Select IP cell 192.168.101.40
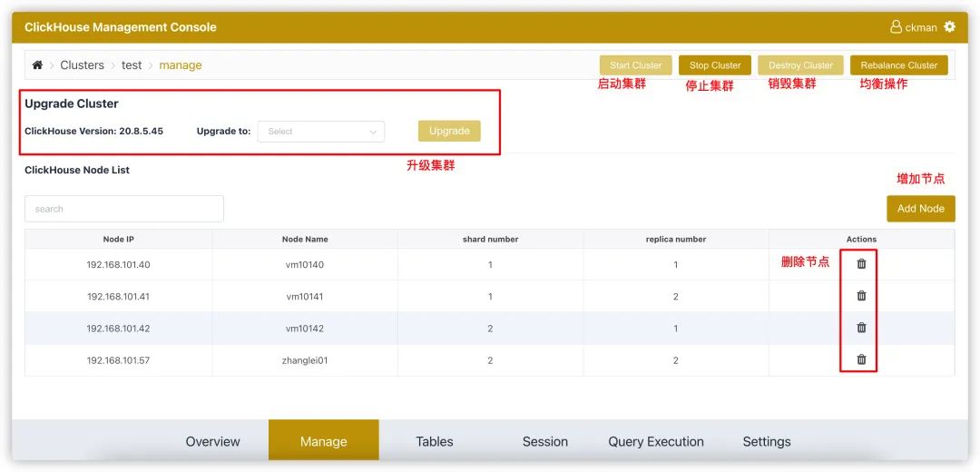The width and height of the screenshot is (980, 472). (119, 264)
